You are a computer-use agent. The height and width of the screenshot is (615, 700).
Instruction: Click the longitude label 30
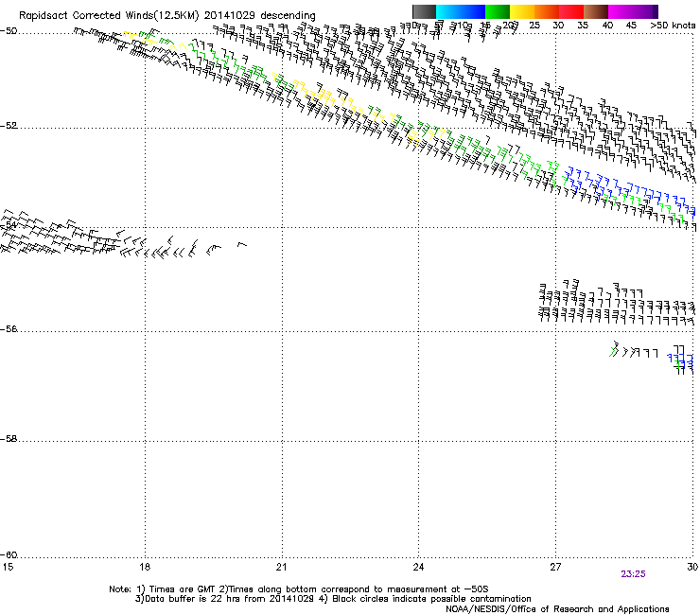[x=692, y=567]
